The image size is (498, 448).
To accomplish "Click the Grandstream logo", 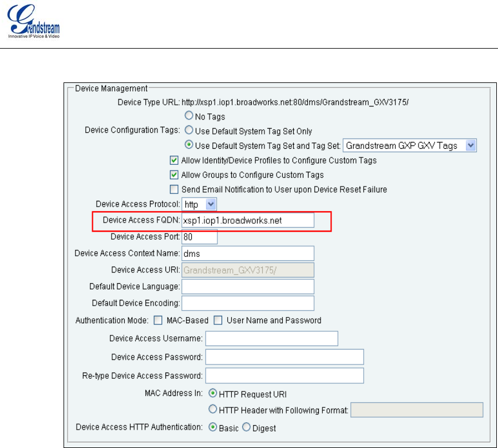I will coord(34,23).
